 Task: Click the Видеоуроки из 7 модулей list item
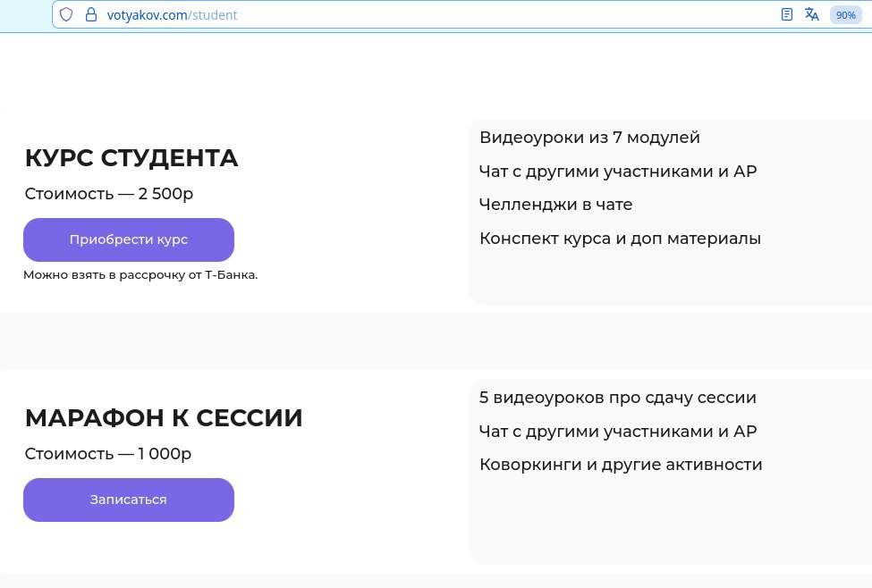[x=589, y=138]
